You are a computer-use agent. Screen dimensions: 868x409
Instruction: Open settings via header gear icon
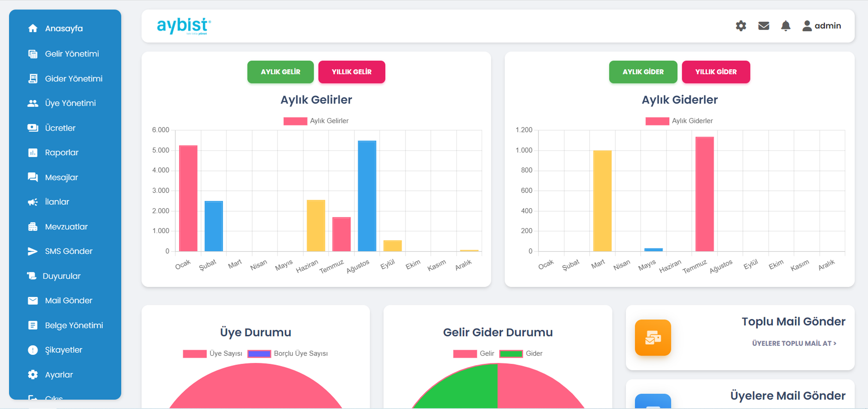coord(741,26)
